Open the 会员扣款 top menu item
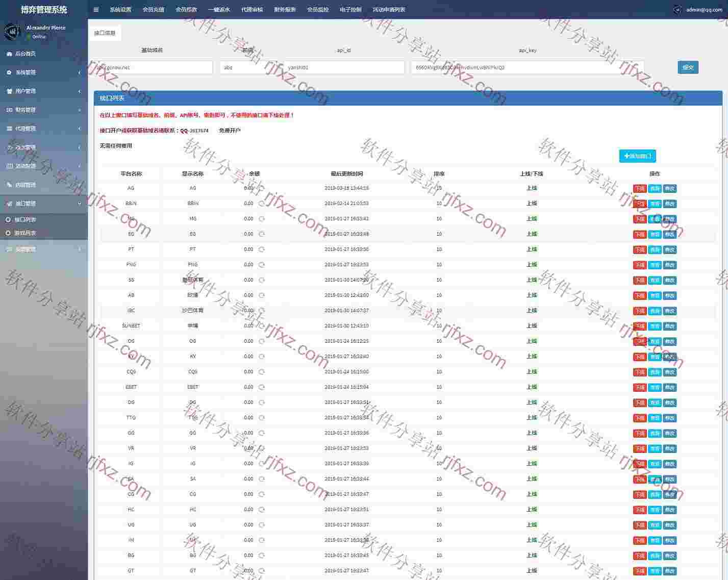This screenshot has height=580, width=728. pyautogui.click(x=186, y=10)
